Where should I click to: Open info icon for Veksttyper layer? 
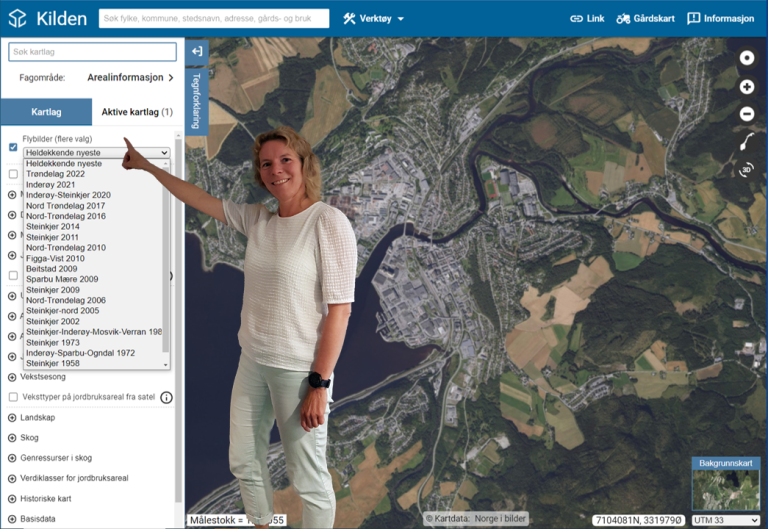tap(167, 397)
